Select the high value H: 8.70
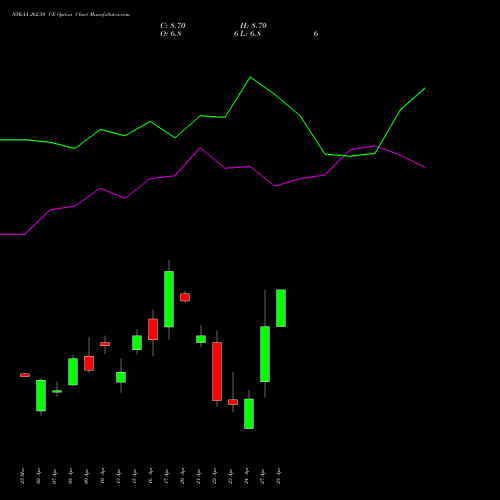The width and height of the screenshot is (500, 500). (253, 26)
